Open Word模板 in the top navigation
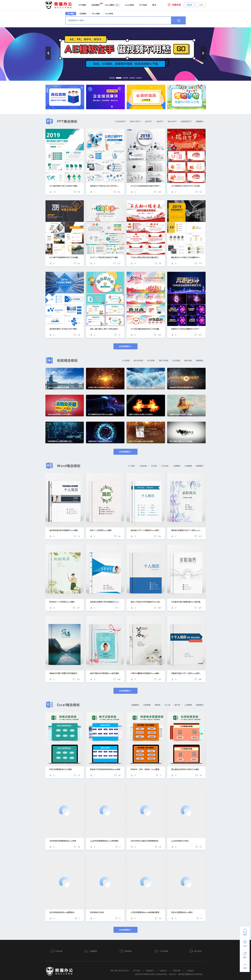Image resolution: width=251 pixels, height=980 pixels. (x=110, y=5)
